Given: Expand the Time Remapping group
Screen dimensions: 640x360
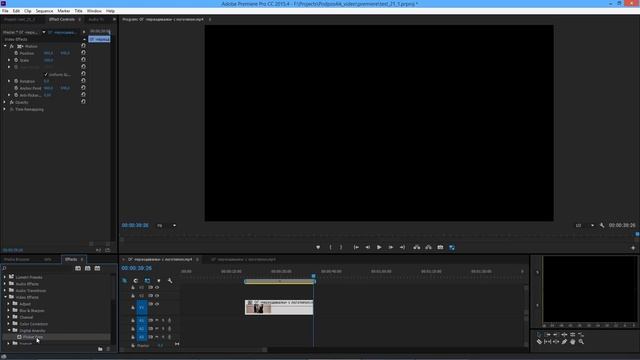Looking at the screenshot, I should click(x=5, y=109).
